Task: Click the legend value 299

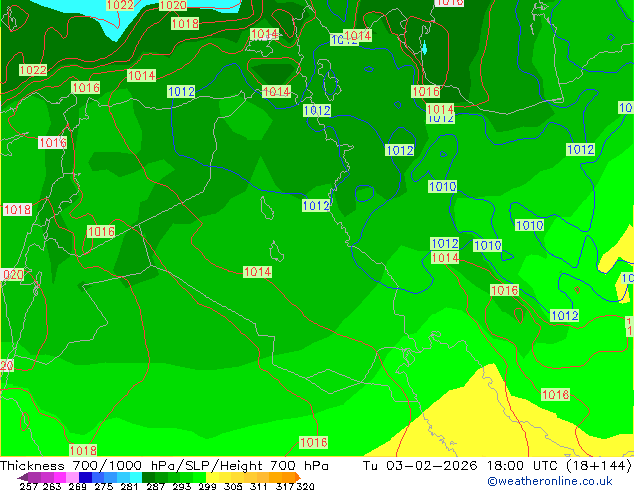Action: click(x=207, y=486)
